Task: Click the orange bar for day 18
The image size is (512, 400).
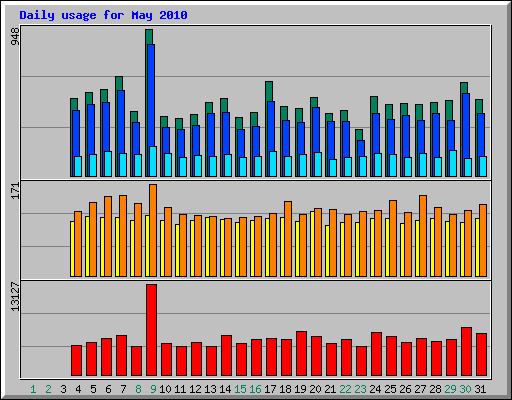Action: (288, 239)
